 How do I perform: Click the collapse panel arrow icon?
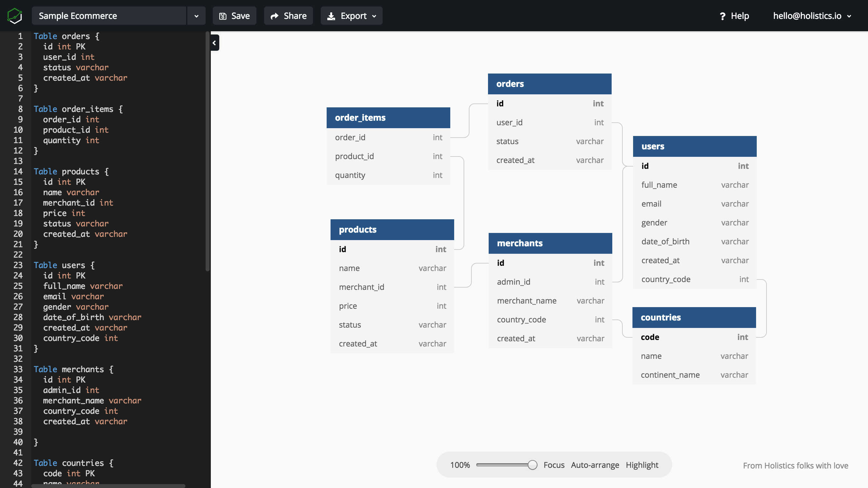(x=214, y=42)
